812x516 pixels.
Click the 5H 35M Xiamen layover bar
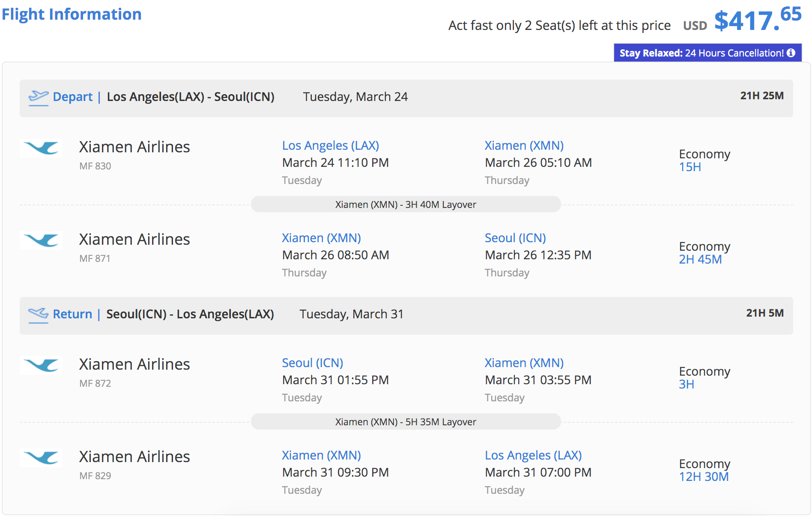406,422
